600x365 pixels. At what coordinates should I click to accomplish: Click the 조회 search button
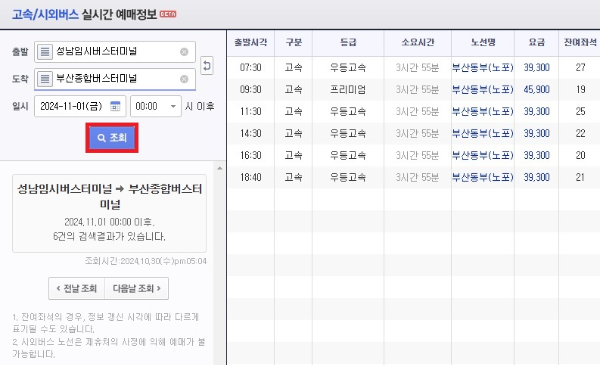pos(112,138)
